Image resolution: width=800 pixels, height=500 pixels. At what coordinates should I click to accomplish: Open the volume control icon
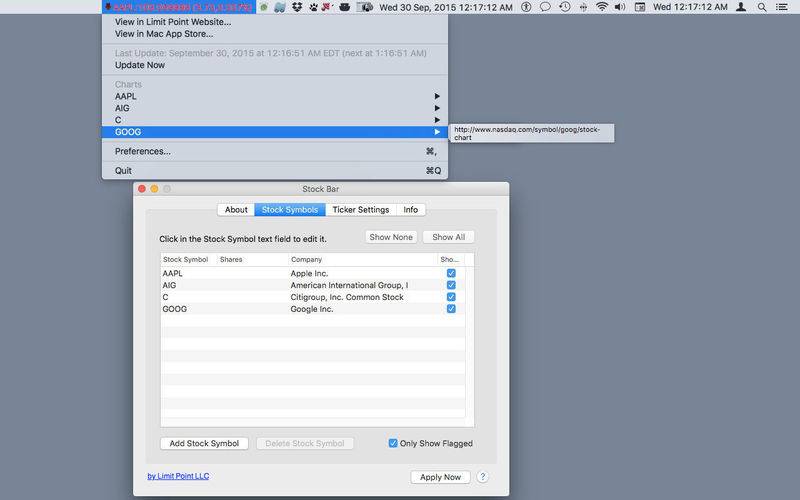[x=620, y=7]
